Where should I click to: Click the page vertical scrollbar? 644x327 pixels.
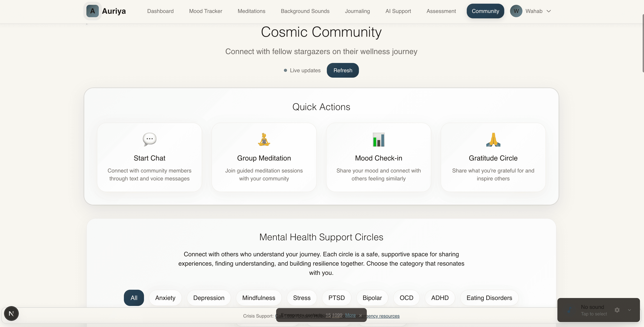643,43
